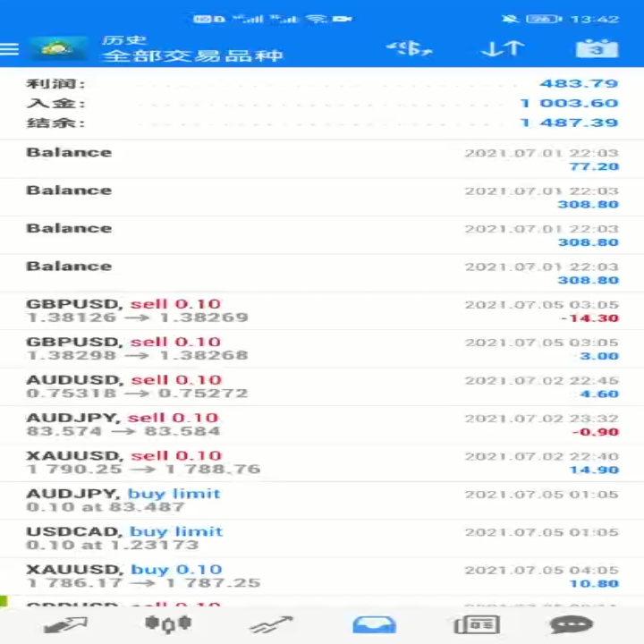
Task: Open the AUDUSD sell 0.10 trade
Action: pyautogui.click(x=322, y=387)
